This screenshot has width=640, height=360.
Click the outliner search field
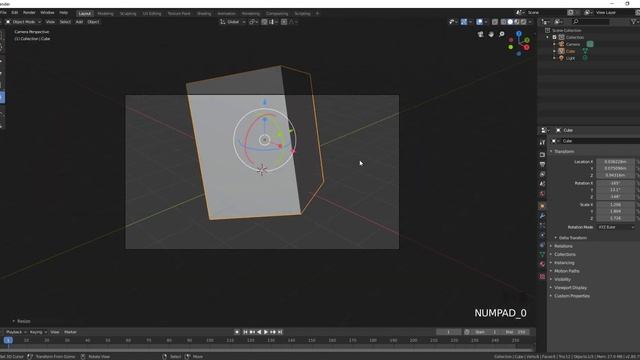(590, 22)
